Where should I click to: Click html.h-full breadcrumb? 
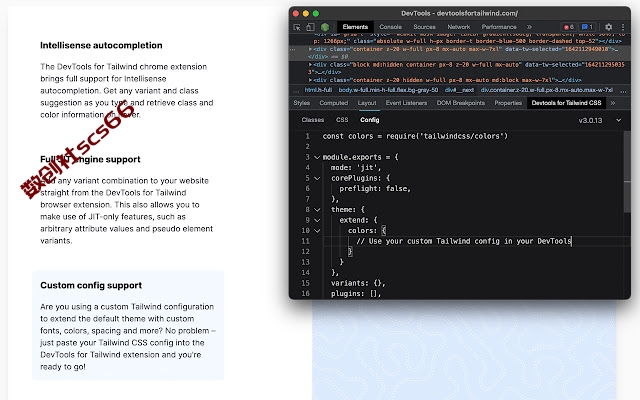click(x=318, y=90)
